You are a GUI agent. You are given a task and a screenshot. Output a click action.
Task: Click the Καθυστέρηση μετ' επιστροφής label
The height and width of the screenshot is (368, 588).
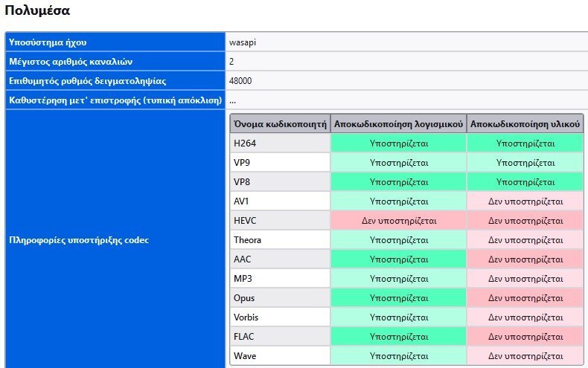pyautogui.click(x=115, y=100)
